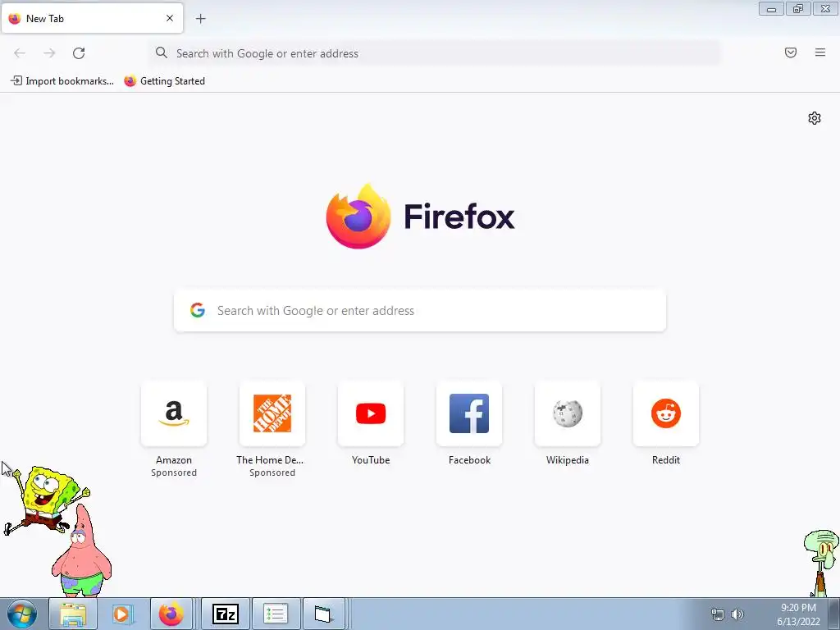Restore down the Firefox window
Viewport: 840px width, 630px height.
click(798, 8)
